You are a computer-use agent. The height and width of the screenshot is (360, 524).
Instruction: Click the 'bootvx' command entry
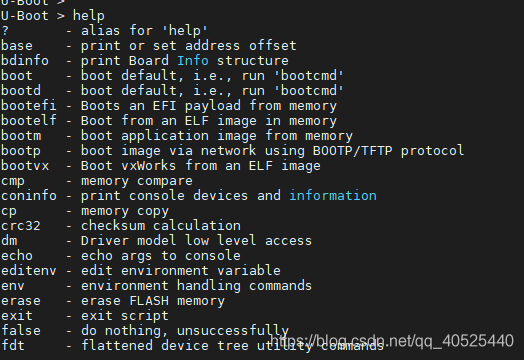click(161, 166)
